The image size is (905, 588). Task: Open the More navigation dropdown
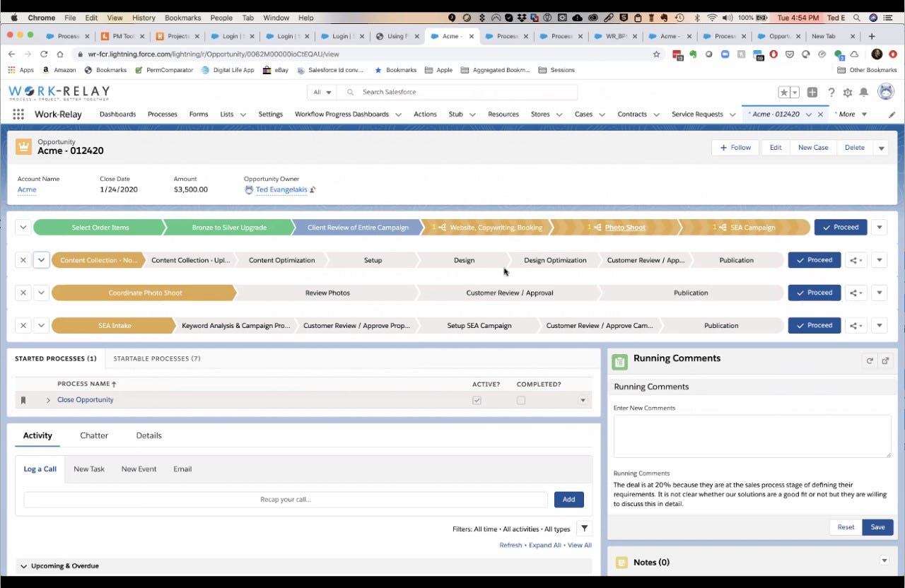[851, 114]
